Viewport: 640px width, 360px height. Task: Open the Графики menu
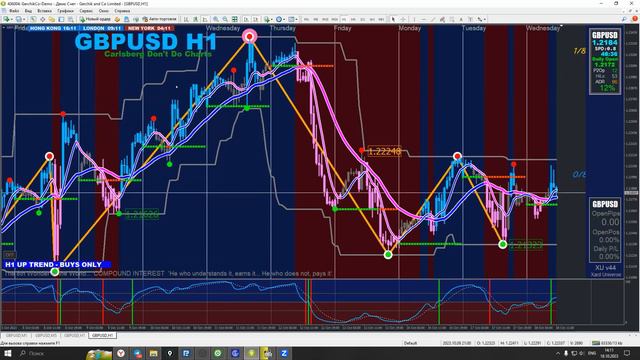coord(65,11)
